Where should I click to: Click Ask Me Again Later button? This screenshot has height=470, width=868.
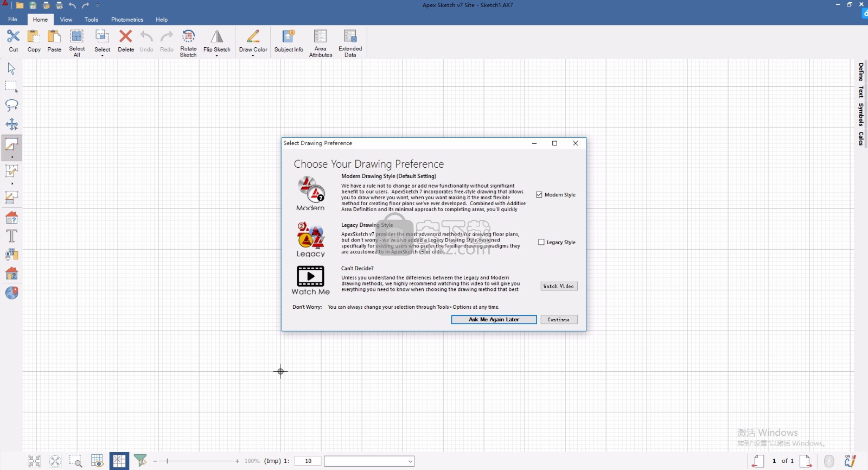click(494, 320)
